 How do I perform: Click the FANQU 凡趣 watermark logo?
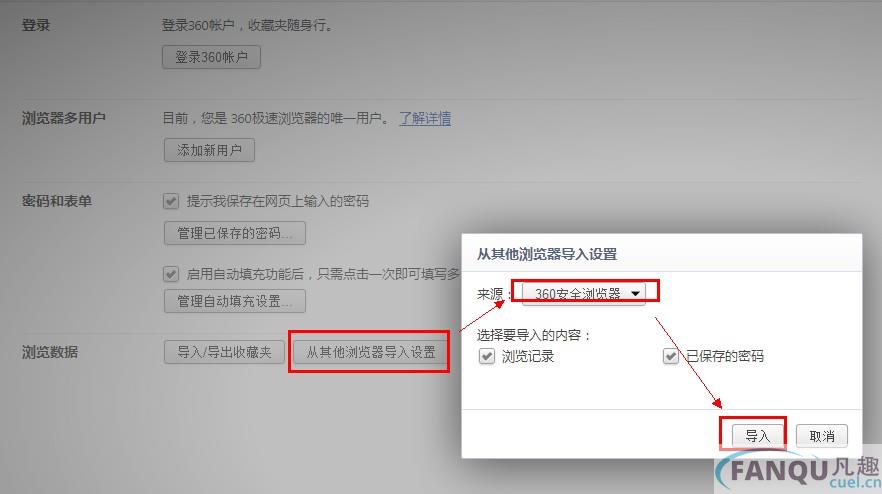(x=799, y=471)
